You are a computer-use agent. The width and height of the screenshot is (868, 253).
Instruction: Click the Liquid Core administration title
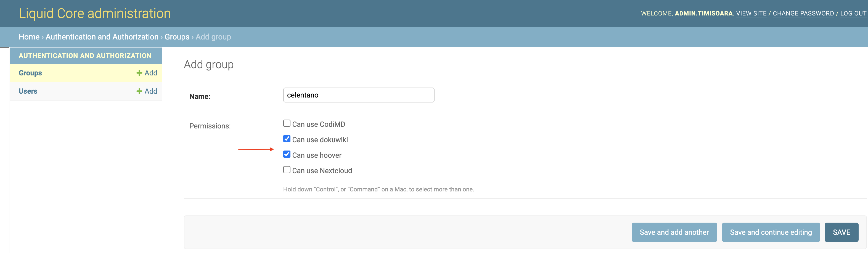click(95, 14)
